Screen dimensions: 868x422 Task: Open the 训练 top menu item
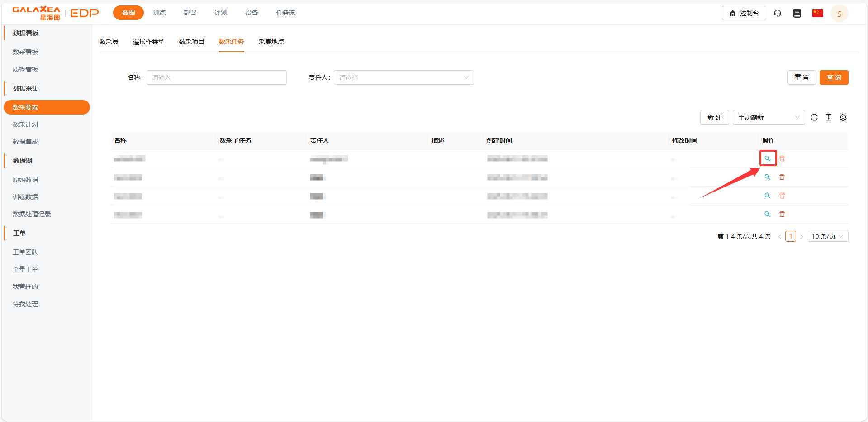(x=159, y=13)
